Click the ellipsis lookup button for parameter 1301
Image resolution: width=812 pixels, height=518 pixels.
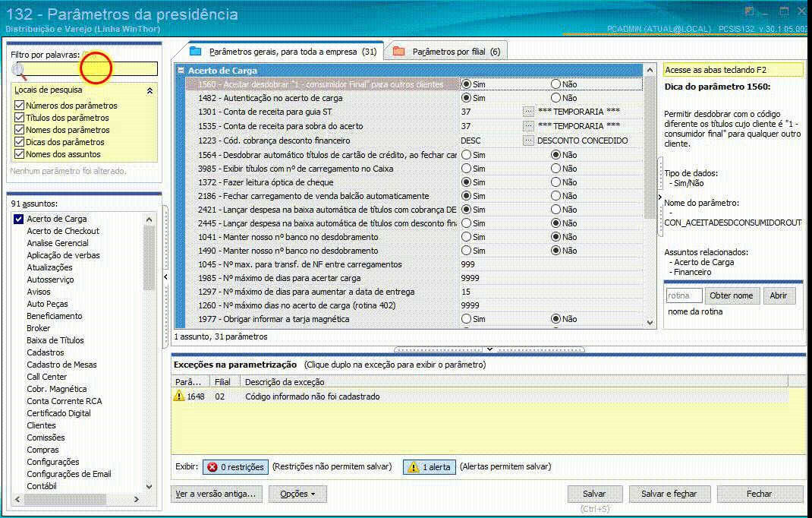[527, 112]
